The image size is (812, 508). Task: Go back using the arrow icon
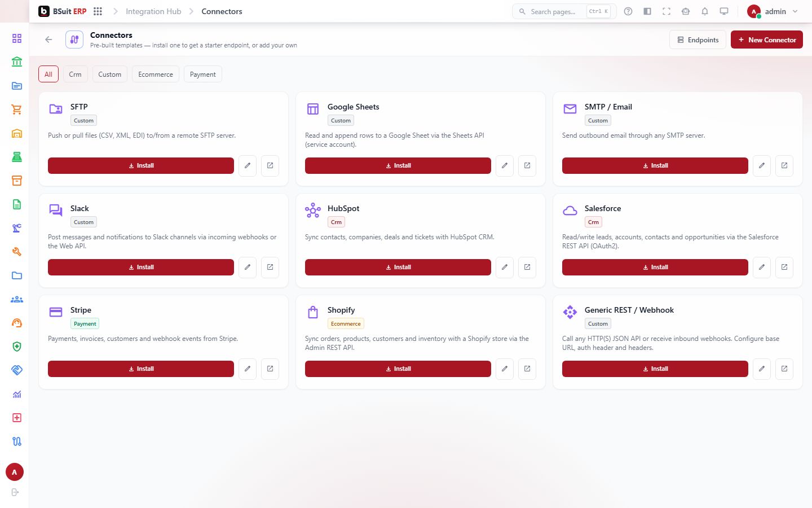click(x=48, y=40)
